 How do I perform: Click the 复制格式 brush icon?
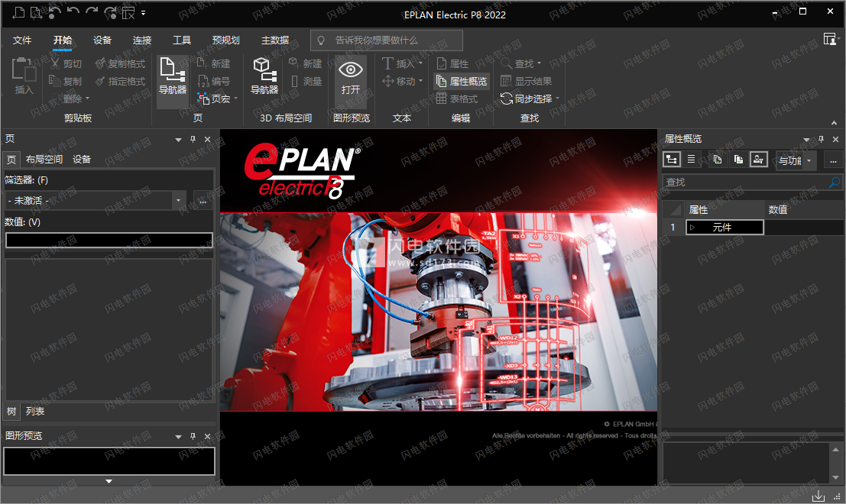(100, 63)
